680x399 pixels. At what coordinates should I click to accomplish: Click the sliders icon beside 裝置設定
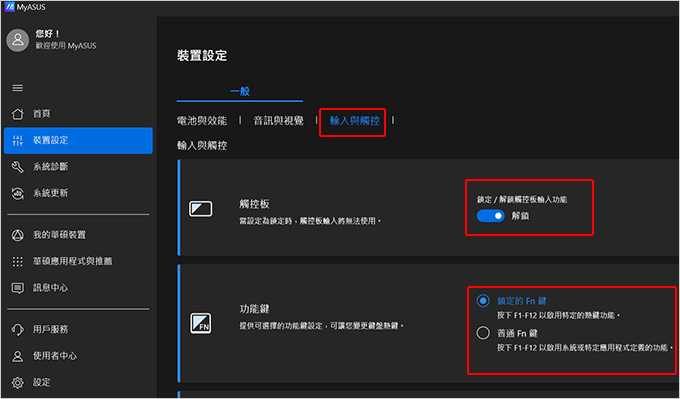(x=17, y=140)
